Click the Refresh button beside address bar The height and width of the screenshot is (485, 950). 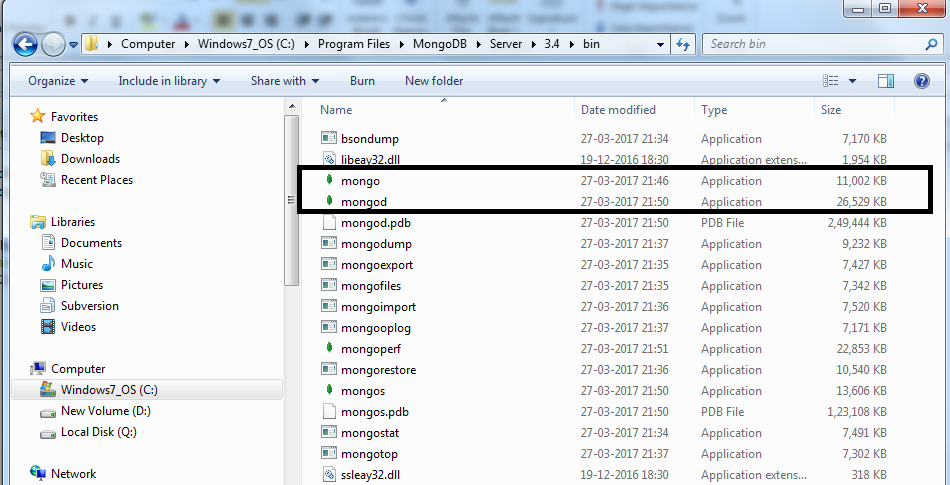click(683, 44)
